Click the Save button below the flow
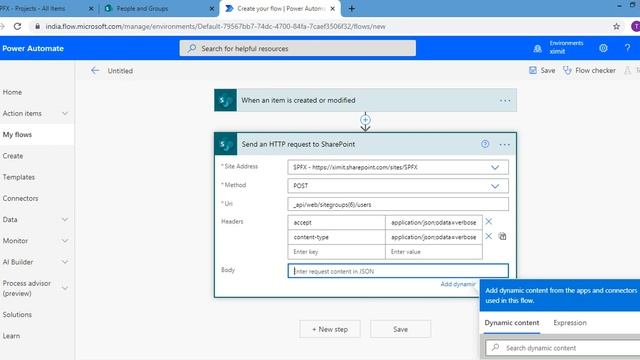This screenshot has height=360, width=640. tap(400, 329)
